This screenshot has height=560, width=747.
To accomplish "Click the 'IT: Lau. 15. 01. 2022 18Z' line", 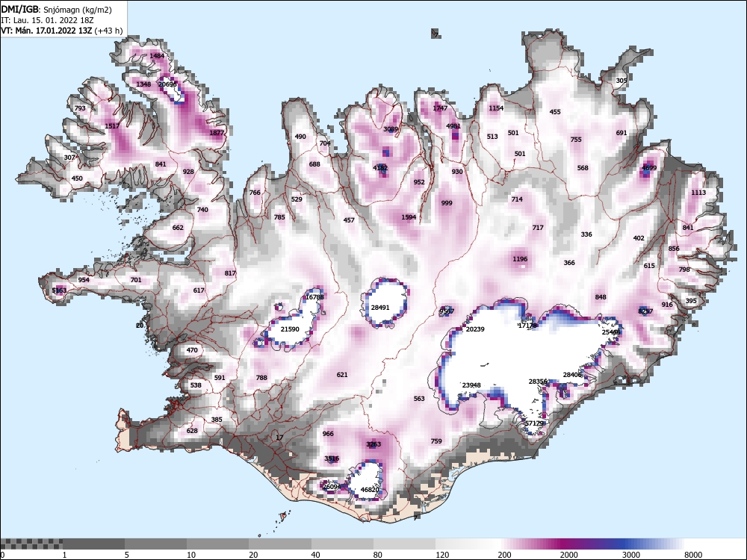I will tap(46, 20).
